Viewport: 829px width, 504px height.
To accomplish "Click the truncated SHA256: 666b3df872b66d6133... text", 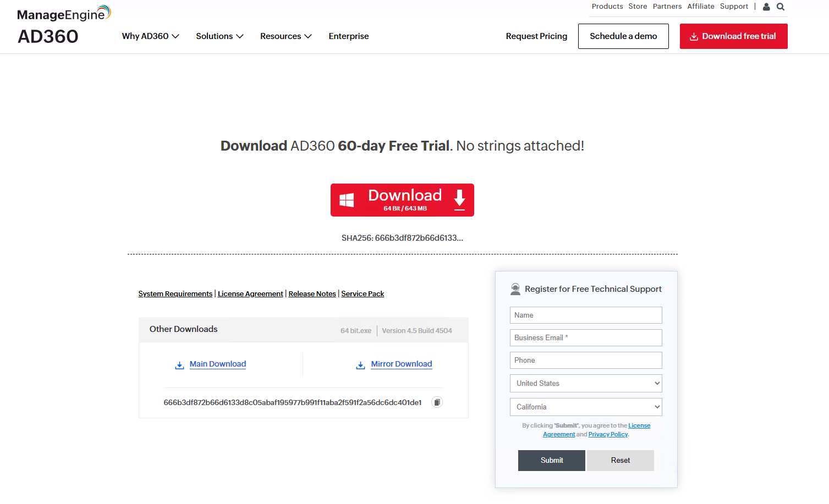I will click(x=402, y=238).
